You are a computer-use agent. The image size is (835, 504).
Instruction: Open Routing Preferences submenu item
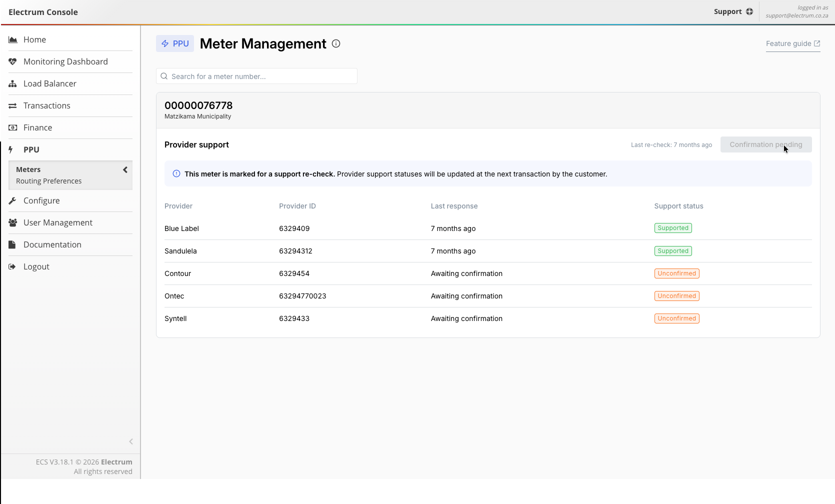[48, 181]
